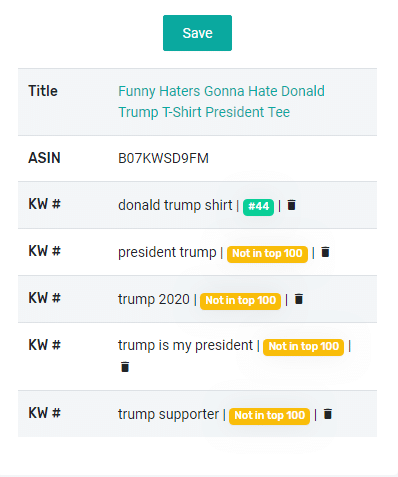The height and width of the screenshot is (477, 398).
Task: Click the trump 2020 Not in top 100 badge
Action: pos(240,301)
